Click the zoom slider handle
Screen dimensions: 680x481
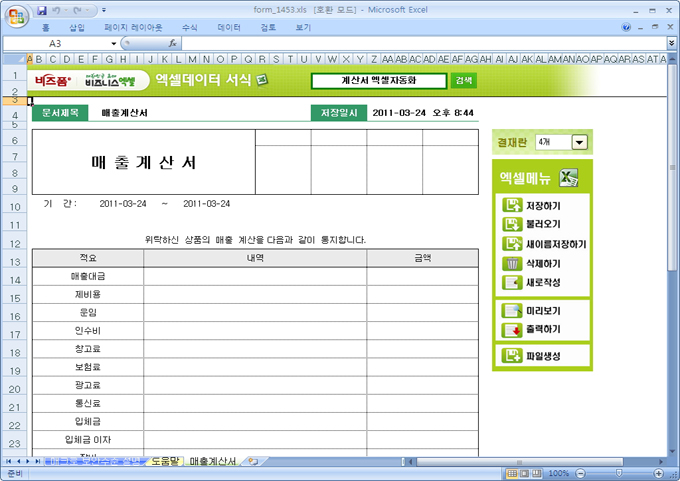(x=619, y=474)
